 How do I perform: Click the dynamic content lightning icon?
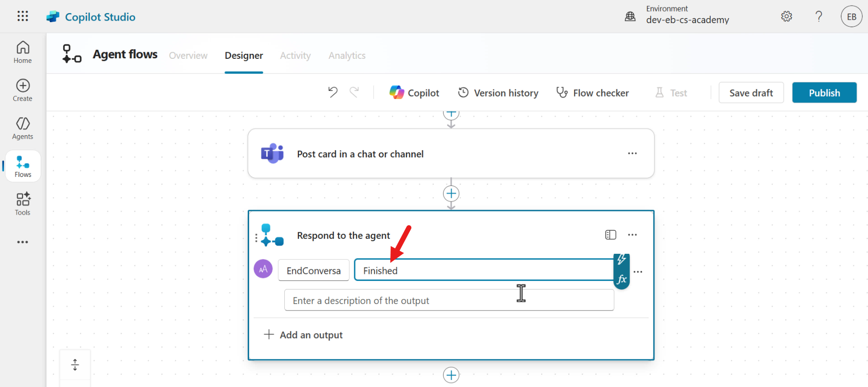point(622,260)
